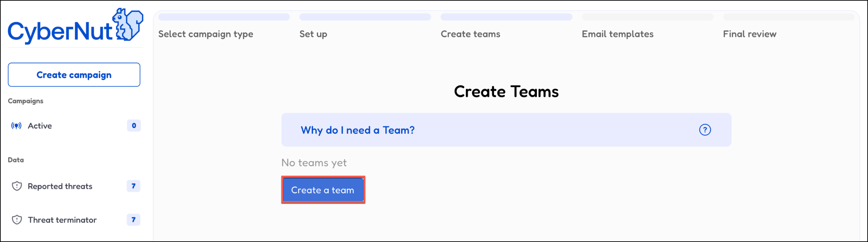Screen dimensions: 868x242
Task: Click the Reported threats shield icon
Action: click(17, 186)
